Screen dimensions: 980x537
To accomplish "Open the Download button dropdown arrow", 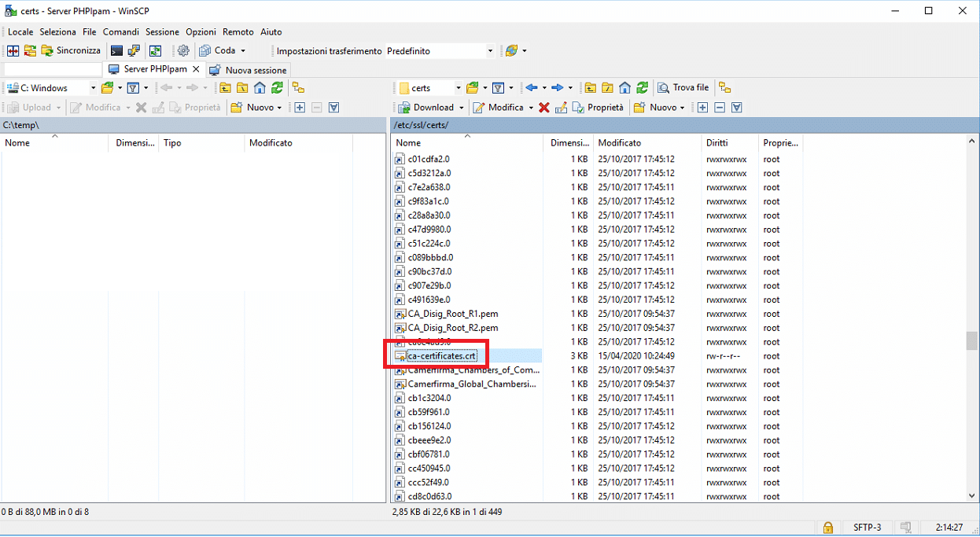I will 461,108.
